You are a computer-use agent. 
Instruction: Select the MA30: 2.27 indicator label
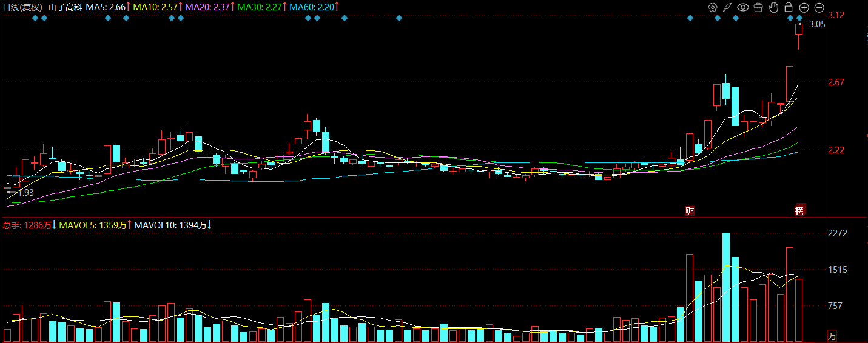click(263, 7)
